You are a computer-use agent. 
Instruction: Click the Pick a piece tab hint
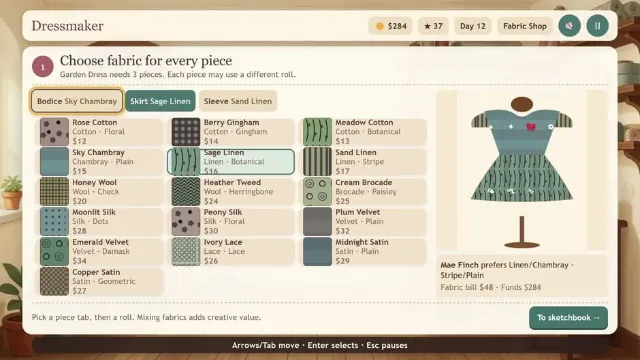point(146,317)
